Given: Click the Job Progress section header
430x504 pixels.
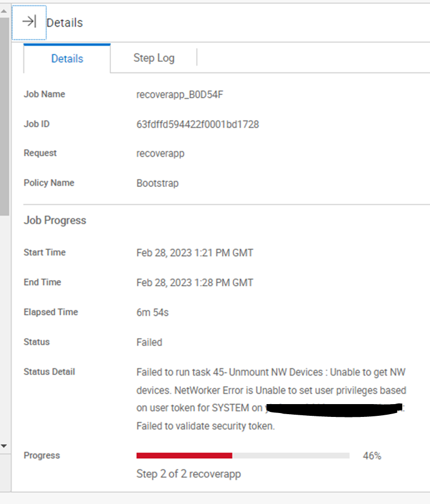Looking at the screenshot, I should click(55, 220).
